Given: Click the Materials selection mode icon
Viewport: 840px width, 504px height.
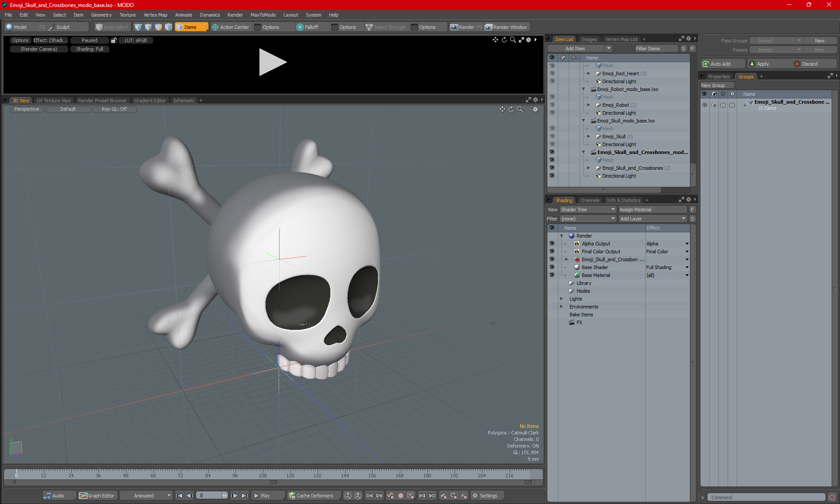Looking at the screenshot, I should tap(168, 27).
